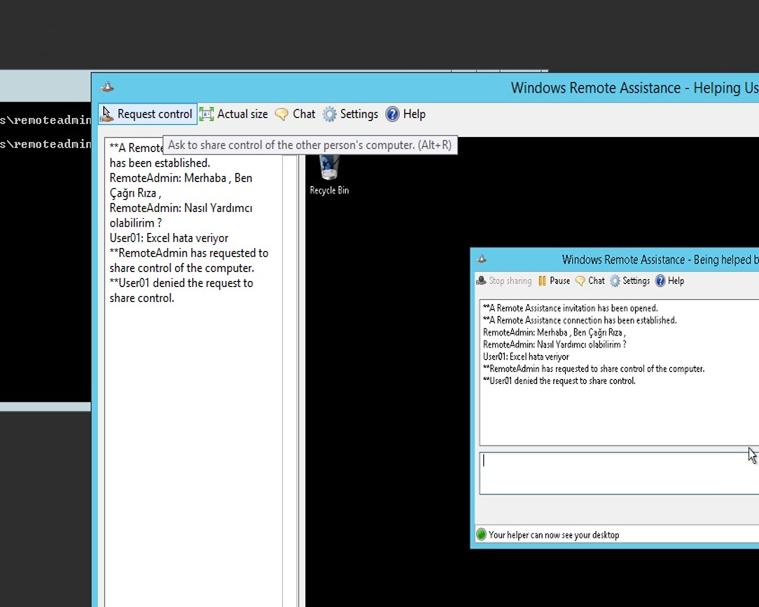Click "User01 denied the request" in Being helped chat
759x607 pixels.
coord(559,381)
